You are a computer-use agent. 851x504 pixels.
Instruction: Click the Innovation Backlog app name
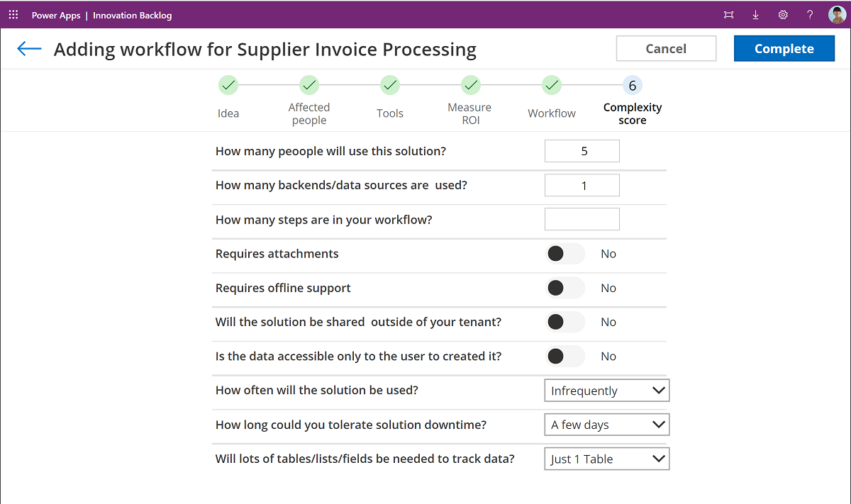click(x=133, y=15)
